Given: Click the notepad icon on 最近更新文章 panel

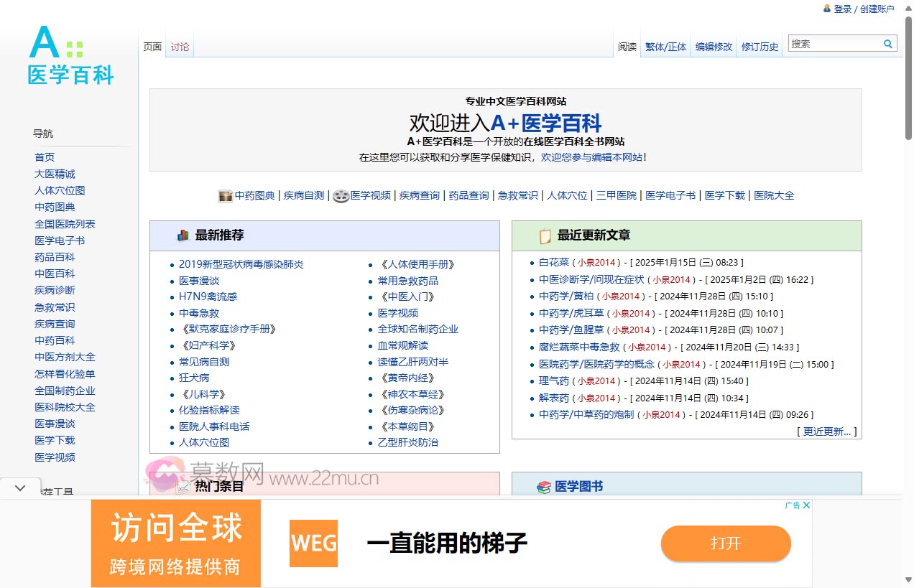Looking at the screenshot, I should coord(545,235).
